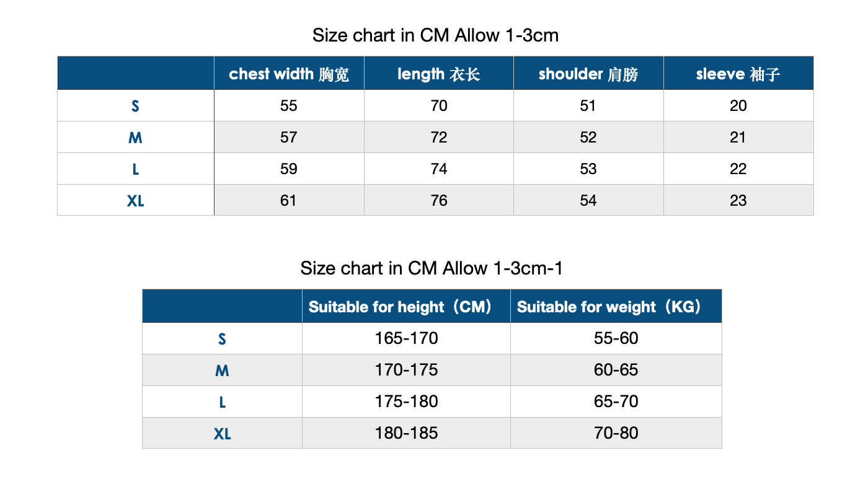The image size is (868, 492).
Task: Click the M row label in height/weight table
Action: tap(222, 371)
